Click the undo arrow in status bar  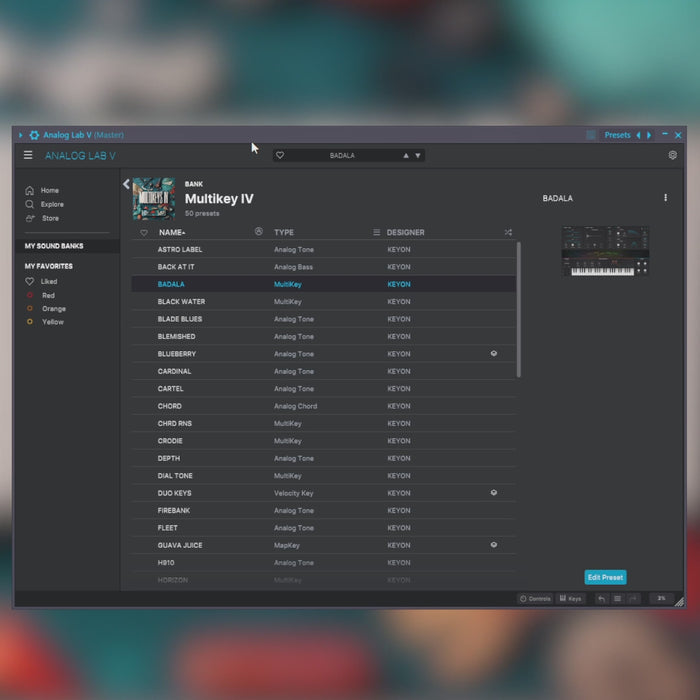point(601,598)
